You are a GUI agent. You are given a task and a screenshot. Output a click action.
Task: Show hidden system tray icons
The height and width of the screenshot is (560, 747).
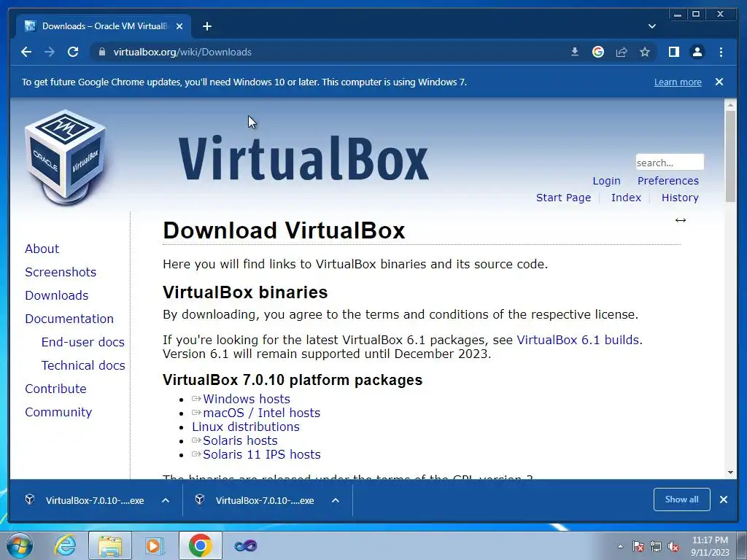(x=620, y=546)
